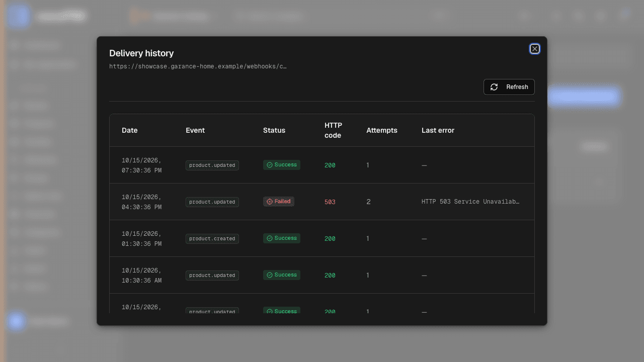
Task: Click 200 code in the 07:30:36 PM row
Action: pos(330,165)
